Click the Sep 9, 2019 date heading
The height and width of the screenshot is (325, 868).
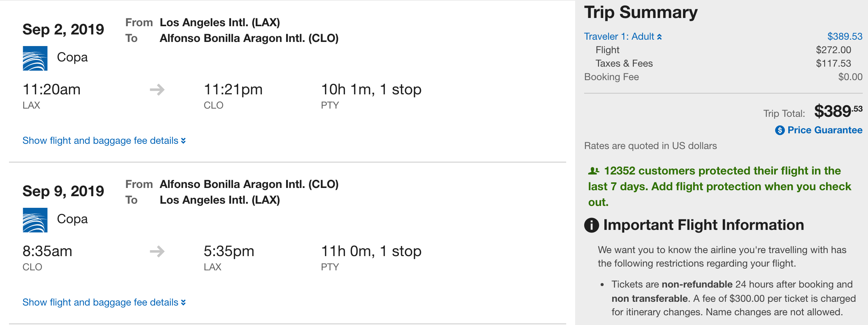[63, 191]
